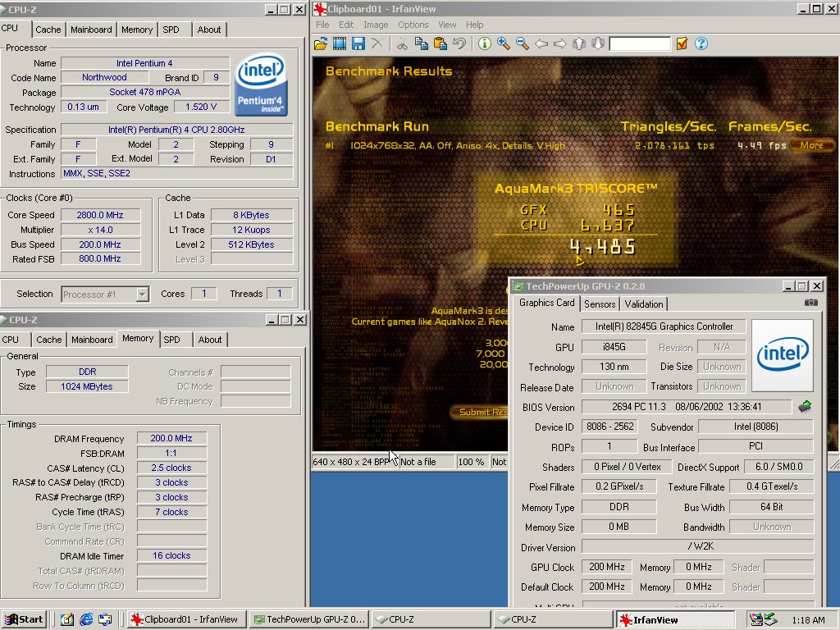Screen dimensions: 840x630
Task: Click the blue Help question mark icon
Action: (701, 44)
